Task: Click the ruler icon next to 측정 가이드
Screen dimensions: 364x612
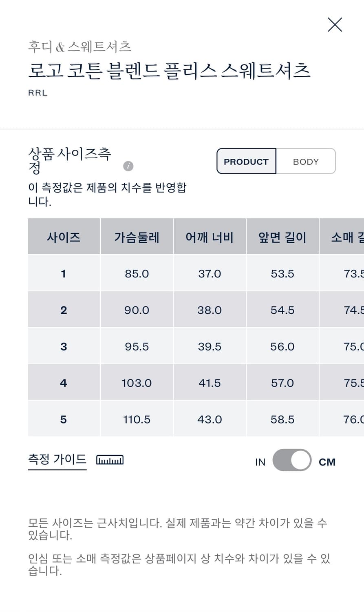Action: point(110,460)
